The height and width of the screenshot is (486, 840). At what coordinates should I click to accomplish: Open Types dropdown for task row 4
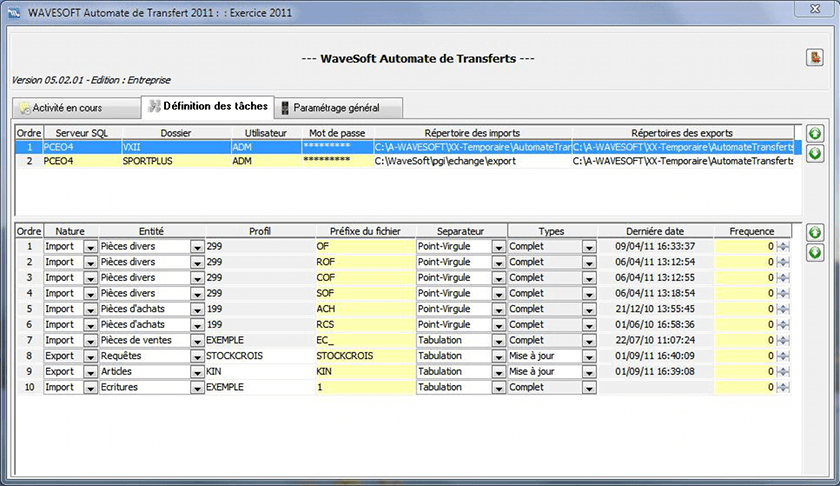click(x=589, y=294)
